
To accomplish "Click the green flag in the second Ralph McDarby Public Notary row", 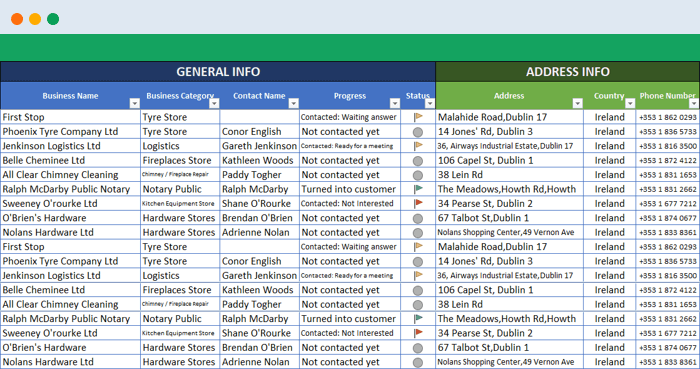I will (x=418, y=319).
